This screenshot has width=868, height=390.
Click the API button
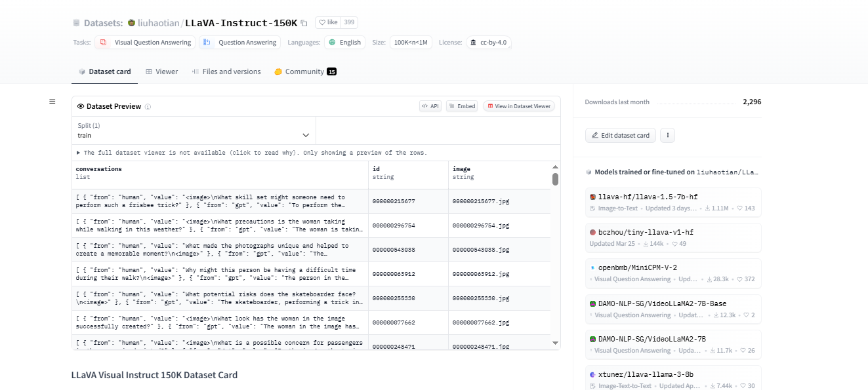tap(430, 106)
